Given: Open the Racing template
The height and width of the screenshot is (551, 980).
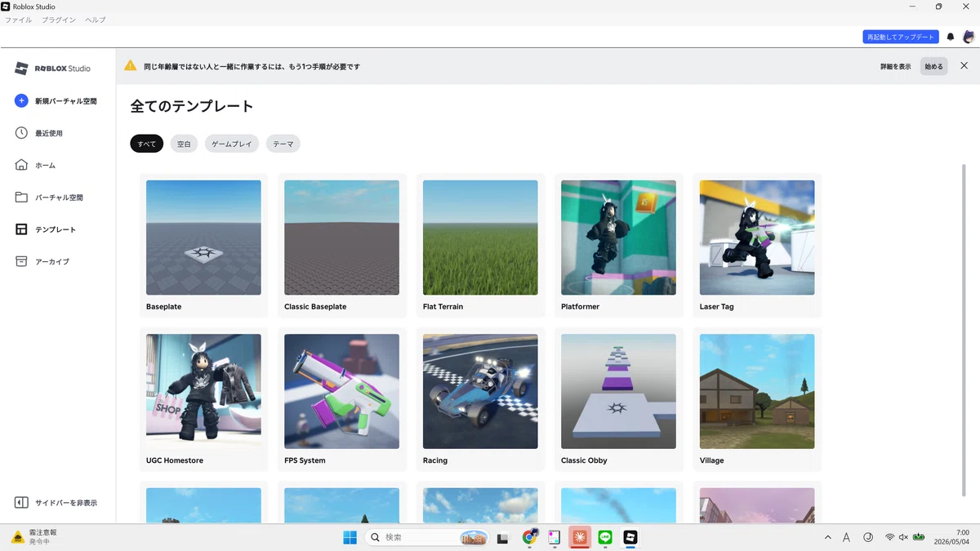Looking at the screenshot, I should 480,399.
